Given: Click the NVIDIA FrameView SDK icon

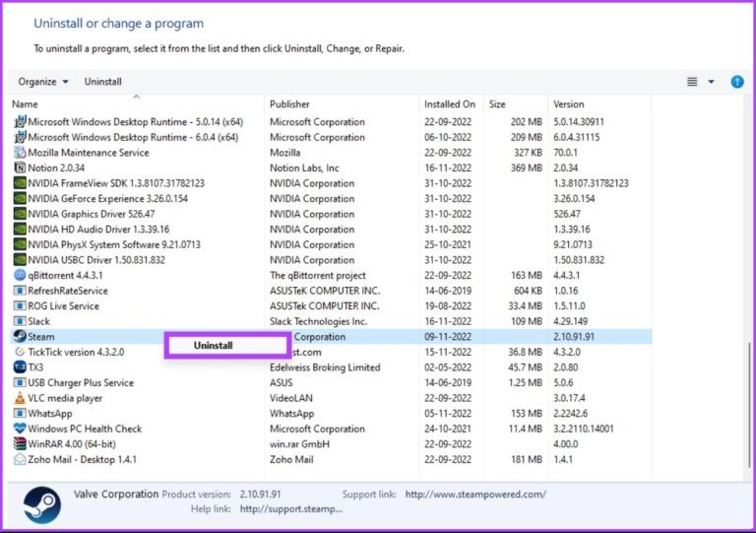Looking at the screenshot, I should click(x=20, y=183).
